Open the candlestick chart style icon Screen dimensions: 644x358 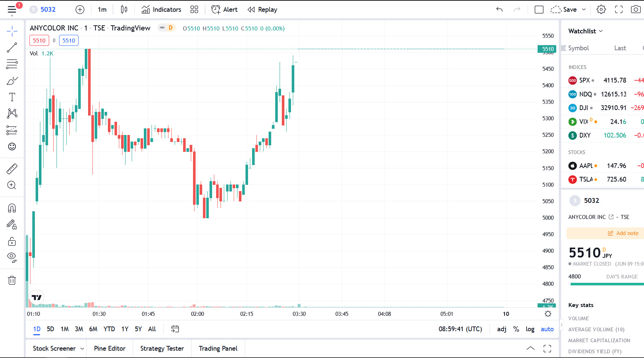(x=124, y=10)
